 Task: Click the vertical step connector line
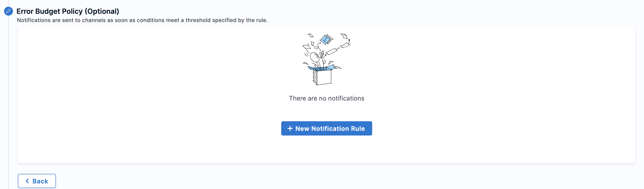9,100
